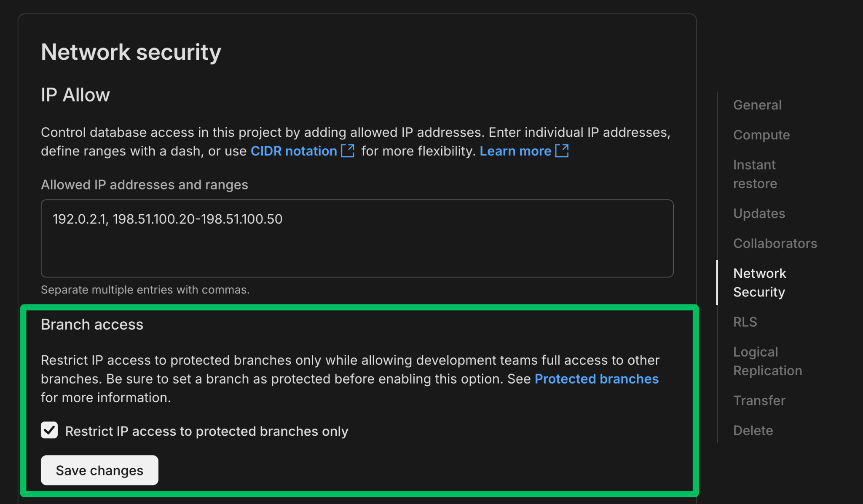Select the Network Security sidebar item
The width and height of the screenshot is (863, 504).
point(759,282)
